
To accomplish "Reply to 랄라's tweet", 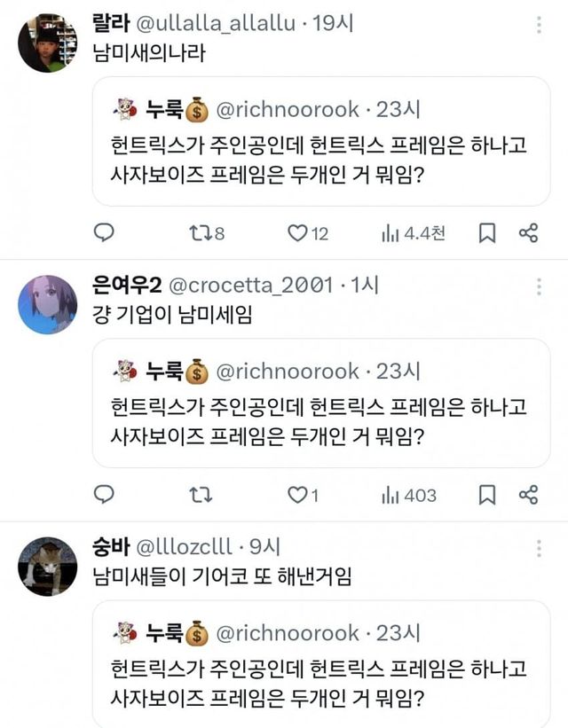I will point(104,233).
